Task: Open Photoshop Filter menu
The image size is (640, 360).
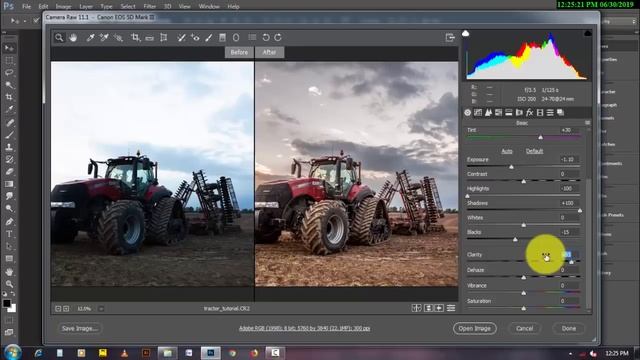Action: [149, 7]
